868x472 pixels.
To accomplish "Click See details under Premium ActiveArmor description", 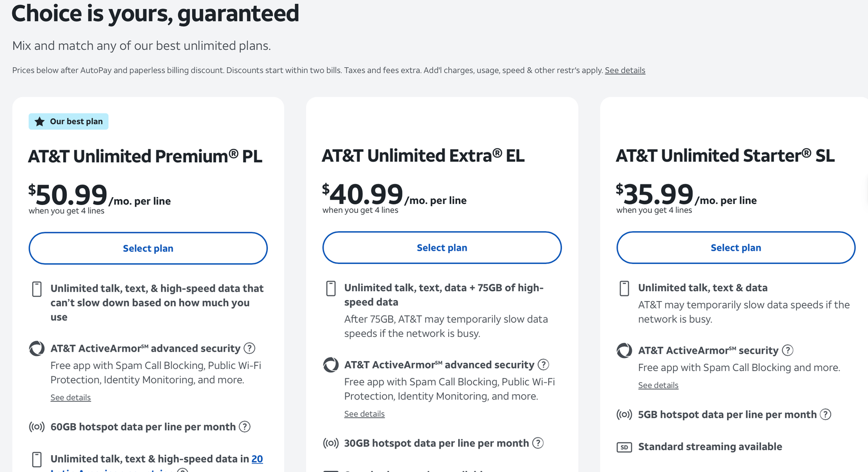I will coord(70,397).
